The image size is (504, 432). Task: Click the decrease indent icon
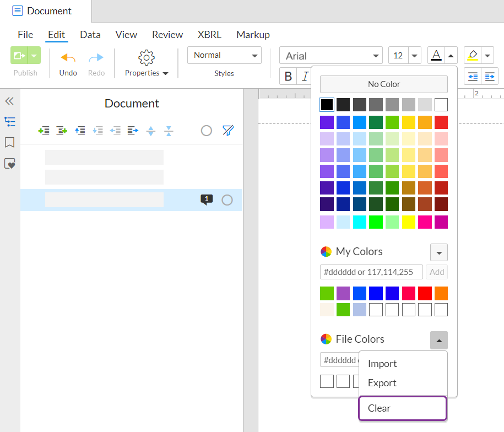coord(473,77)
